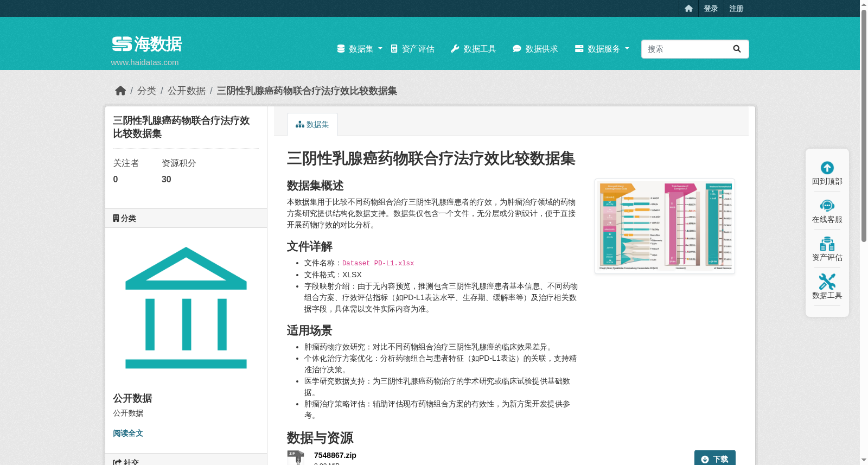Click the ZIP file type icon
Image resolution: width=868 pixels, height=465 pixels.
pos(296,457)
